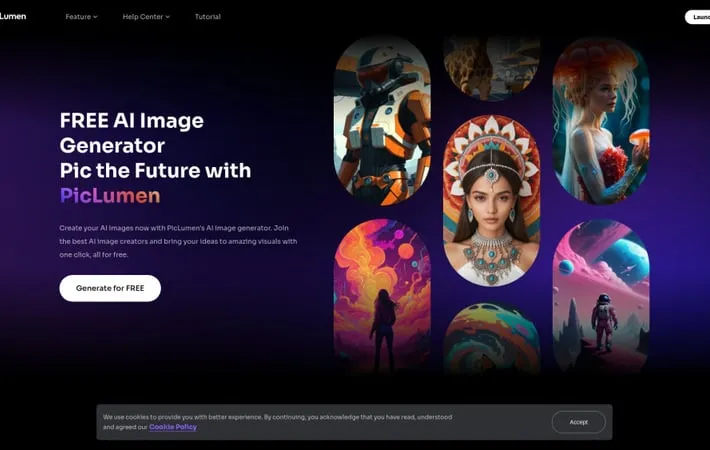Open the Feature menu

click(x=78, y=17)
